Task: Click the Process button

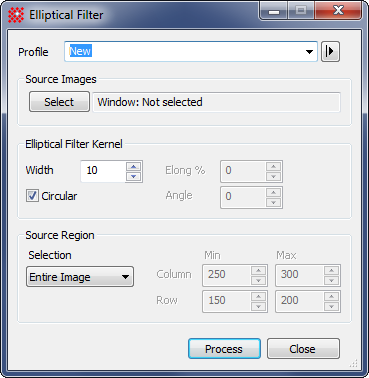Action: (224, 349)
